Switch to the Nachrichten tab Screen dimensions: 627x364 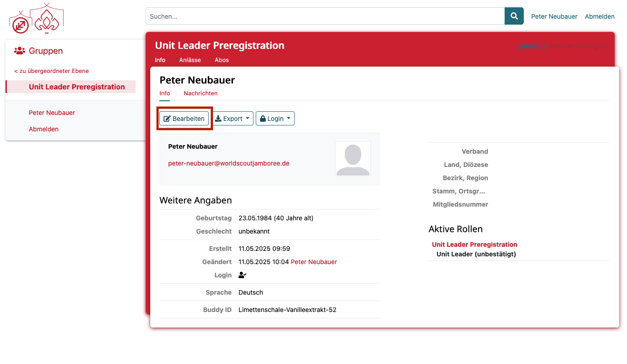pyautogui.click(x=200, y=94)
